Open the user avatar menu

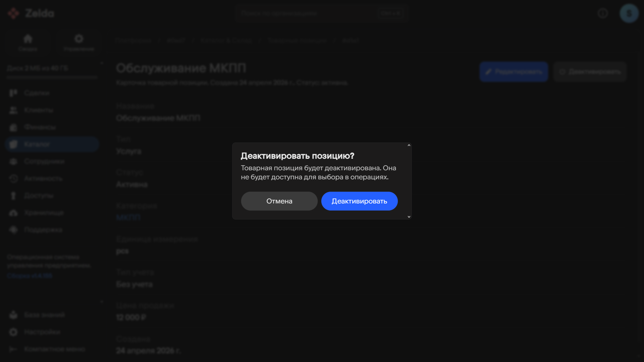(x=629, y=13)
